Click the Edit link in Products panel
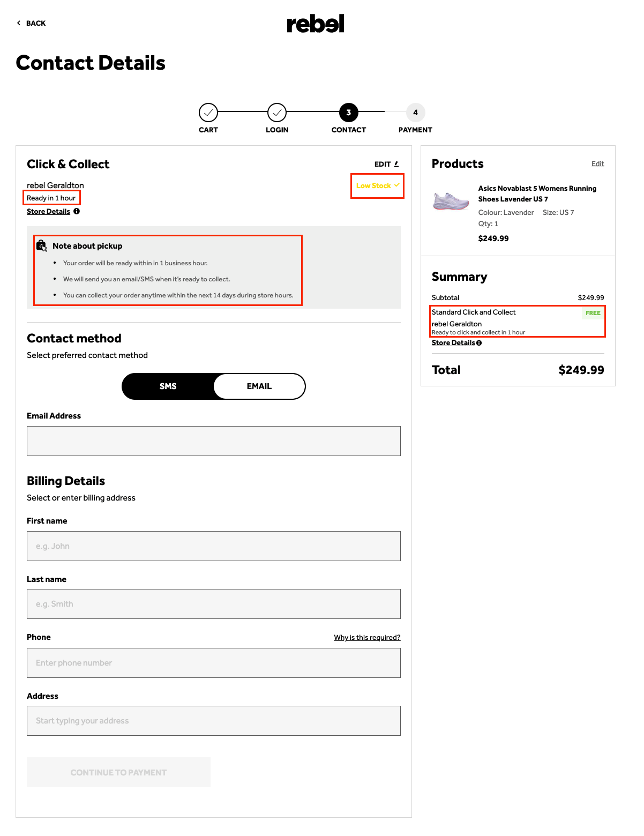The image size is (644, 836). tap(597, 163)
